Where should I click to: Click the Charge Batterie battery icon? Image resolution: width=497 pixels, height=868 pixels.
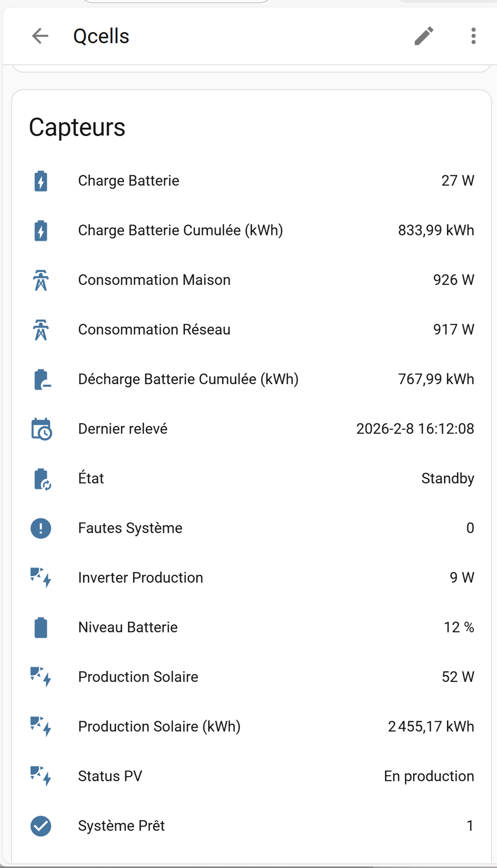(x=41, y=181)
